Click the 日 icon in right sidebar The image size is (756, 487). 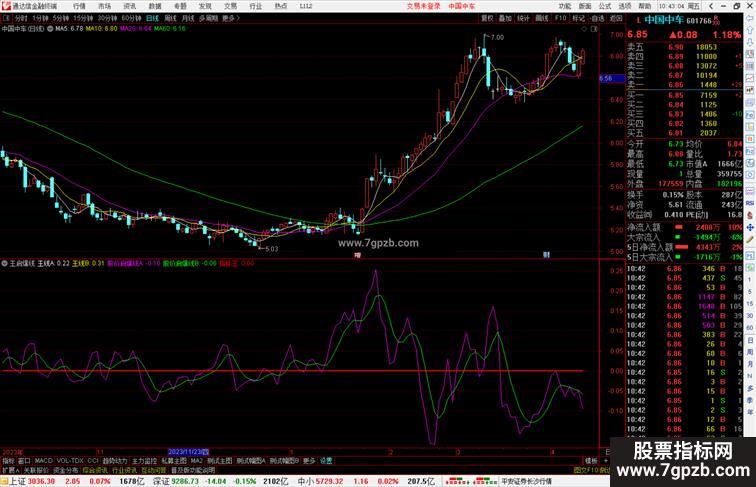(x=750, y=340)
